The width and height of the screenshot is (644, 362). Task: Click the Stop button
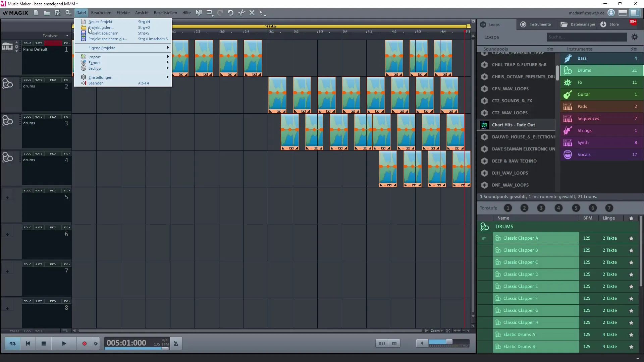coord(44,344)
